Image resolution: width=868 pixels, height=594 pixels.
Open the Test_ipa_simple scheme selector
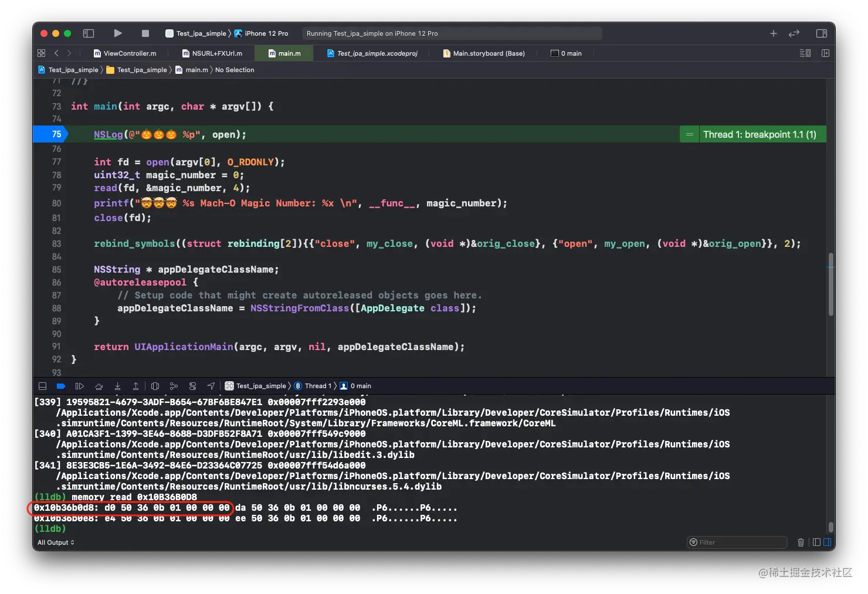point(196,33)
